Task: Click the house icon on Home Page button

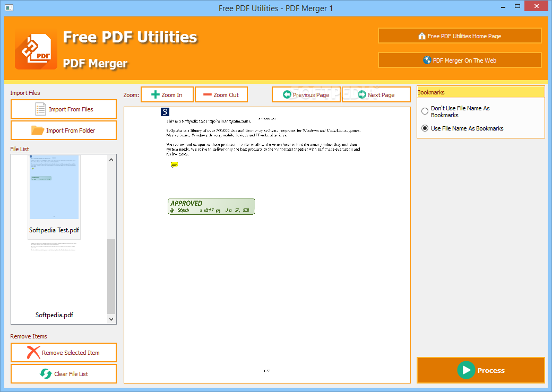Action: (422, 36)
